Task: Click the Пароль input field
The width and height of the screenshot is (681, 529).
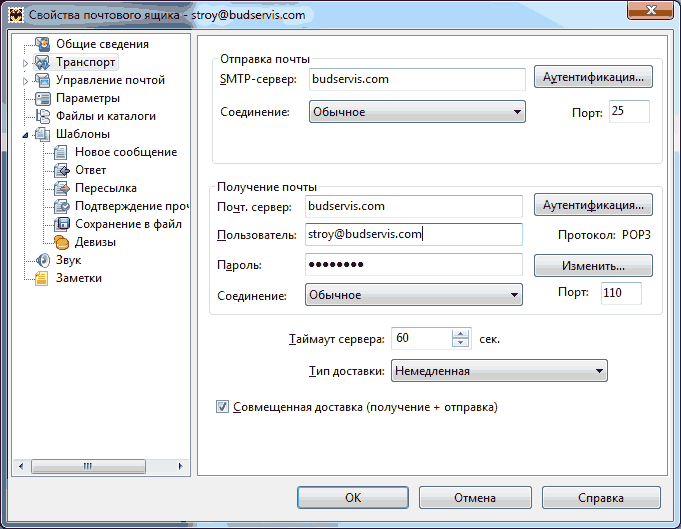Action: [x=413, y=264]
